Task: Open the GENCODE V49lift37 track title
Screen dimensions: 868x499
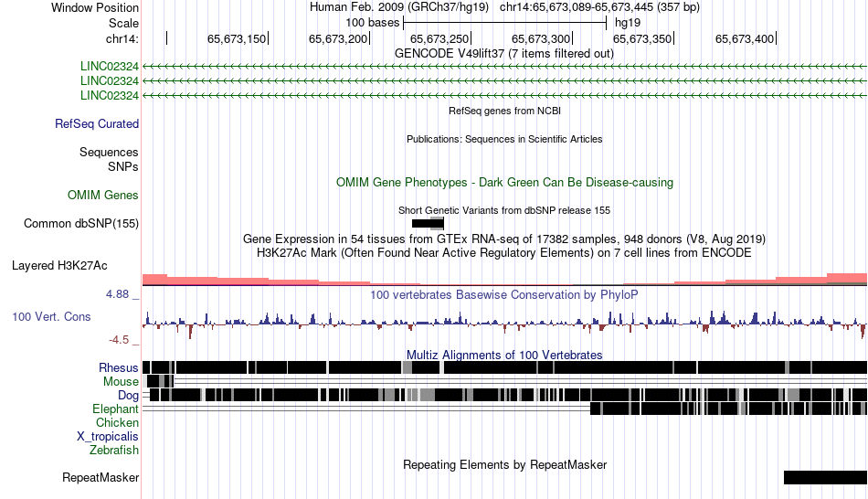Action: 503,54
